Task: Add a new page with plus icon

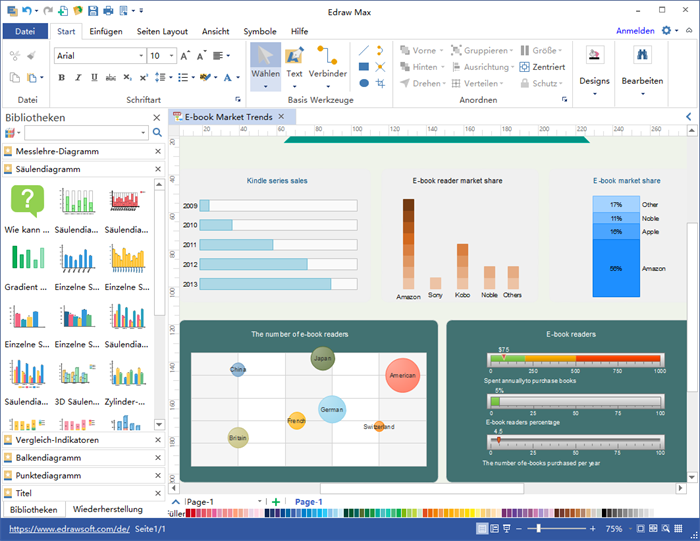Action: tap(276, 502)
